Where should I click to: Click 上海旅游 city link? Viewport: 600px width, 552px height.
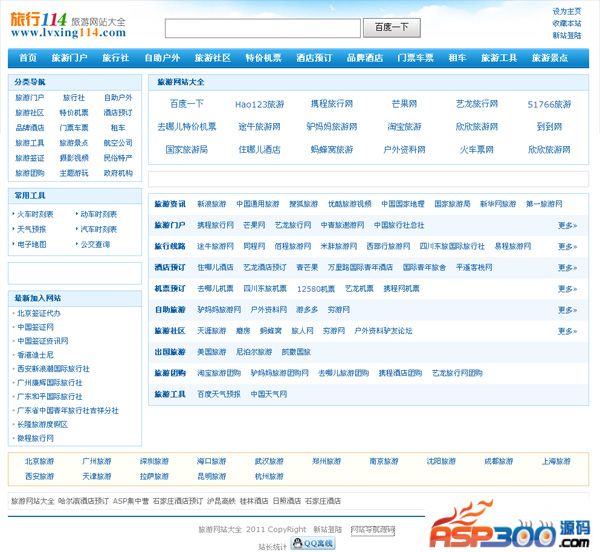tap(556, 461)
